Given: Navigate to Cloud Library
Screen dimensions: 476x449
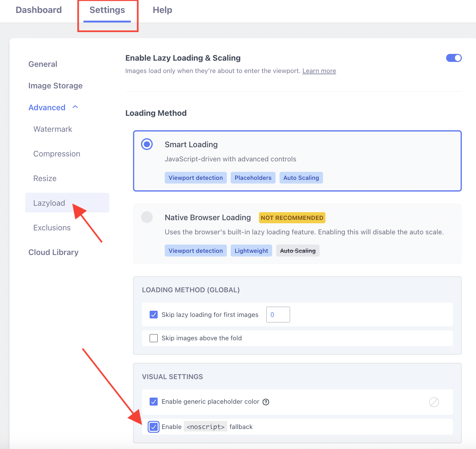Looking at the screenshot, I should [53, 252].
